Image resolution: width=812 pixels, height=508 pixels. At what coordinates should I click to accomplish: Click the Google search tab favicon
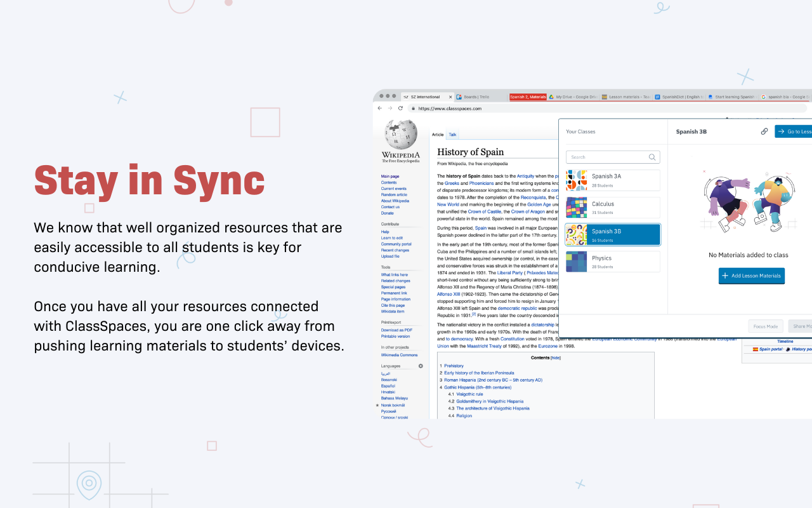[764, 97]
